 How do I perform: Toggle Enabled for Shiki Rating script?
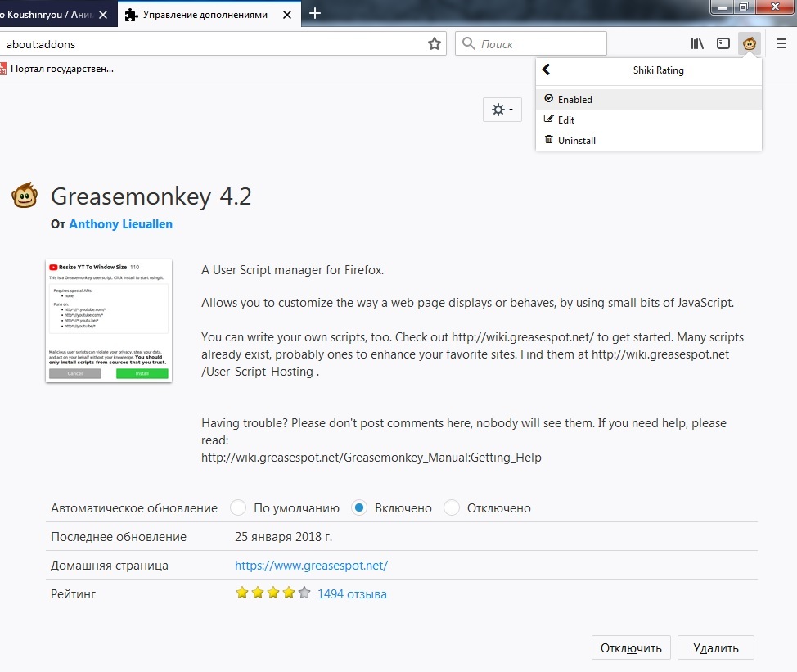(x=574, y=99)
